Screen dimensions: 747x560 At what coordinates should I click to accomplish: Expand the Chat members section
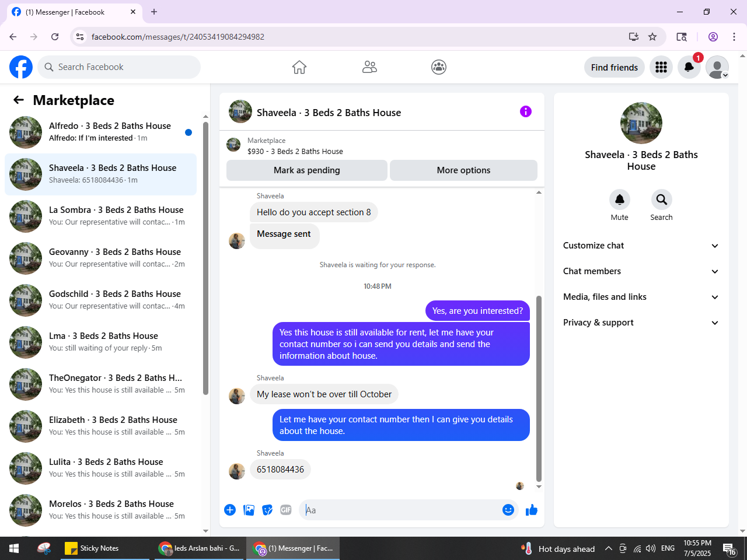641,271
